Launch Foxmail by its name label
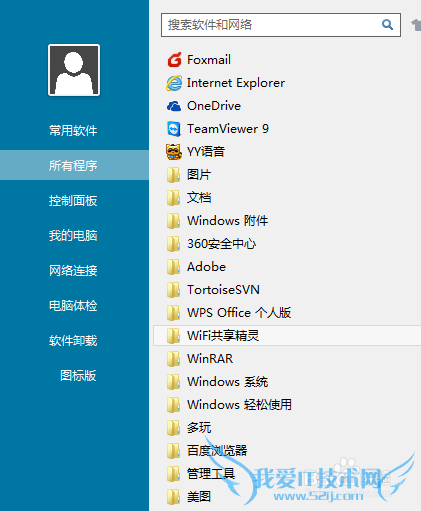This screenshot has height=511, width=421. pos(209,60)
